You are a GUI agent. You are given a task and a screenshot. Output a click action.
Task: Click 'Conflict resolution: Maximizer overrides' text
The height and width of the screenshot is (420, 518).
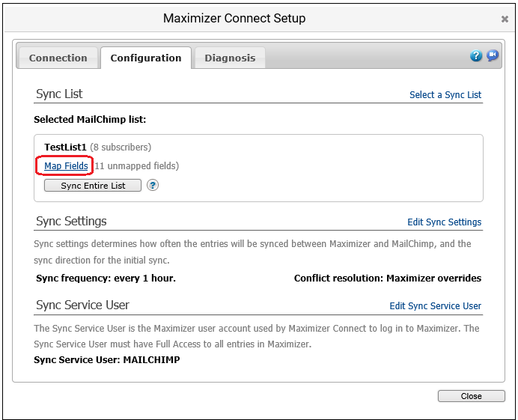pyautogui.click(x=388, y=279)
